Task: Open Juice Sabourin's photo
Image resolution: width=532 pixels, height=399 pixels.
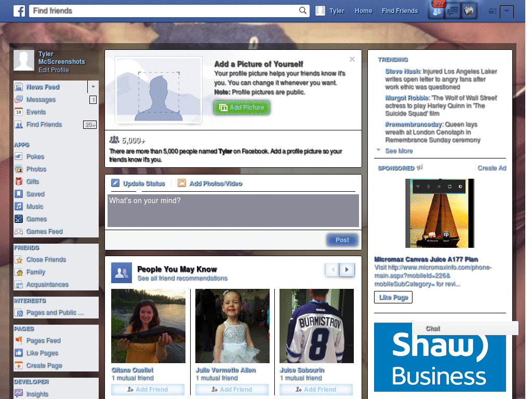Action: click(316, 326)
